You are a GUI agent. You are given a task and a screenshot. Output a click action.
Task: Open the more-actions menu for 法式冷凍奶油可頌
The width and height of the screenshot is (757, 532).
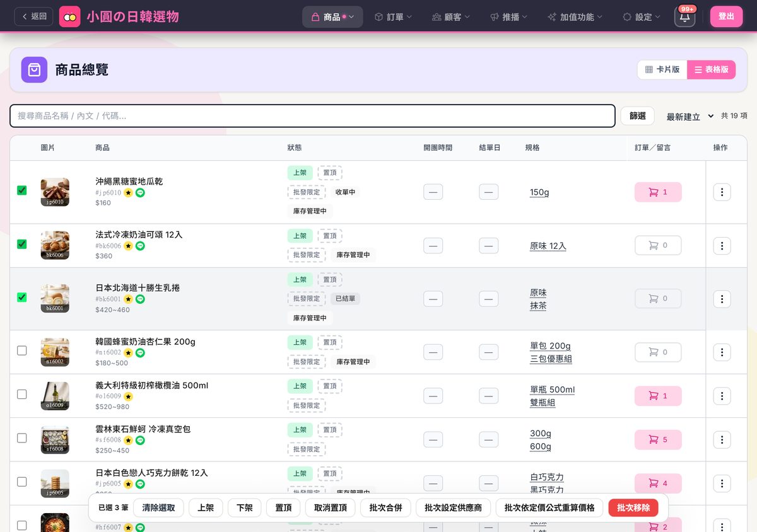722,246
